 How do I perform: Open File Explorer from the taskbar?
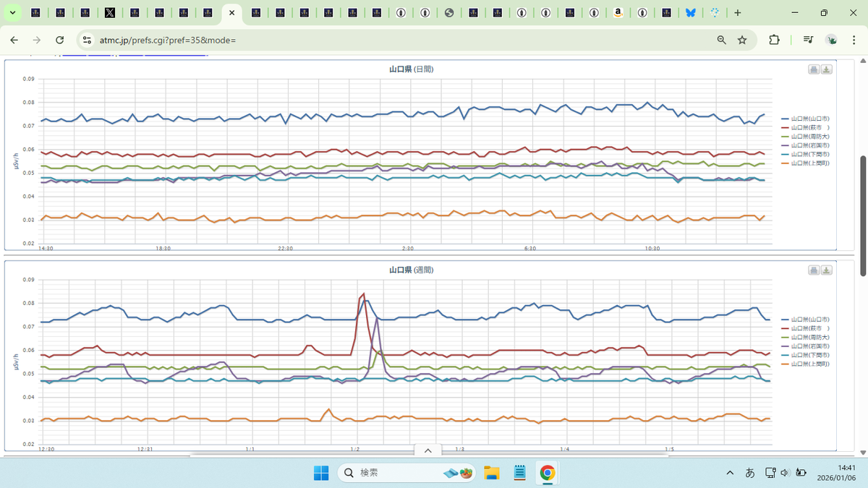point(492,473)
